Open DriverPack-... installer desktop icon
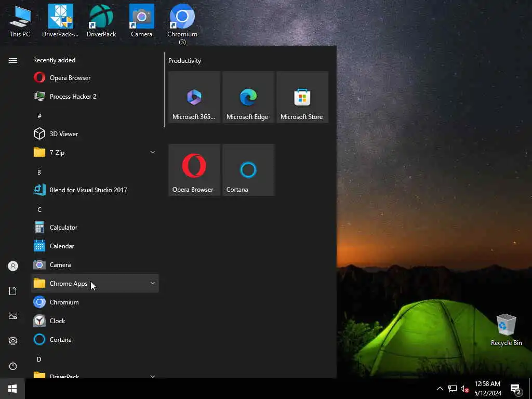Screen dimensions: 532x399 (x=60, y=21)
